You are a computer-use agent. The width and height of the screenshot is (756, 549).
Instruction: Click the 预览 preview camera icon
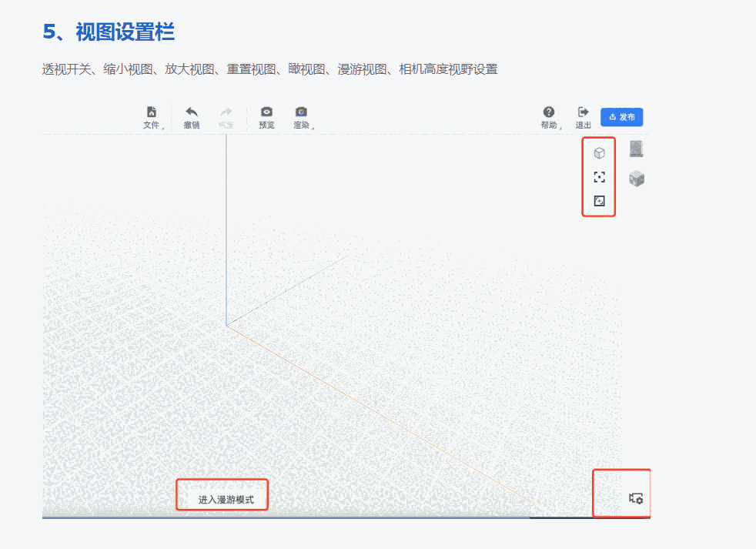coord(266,112)
